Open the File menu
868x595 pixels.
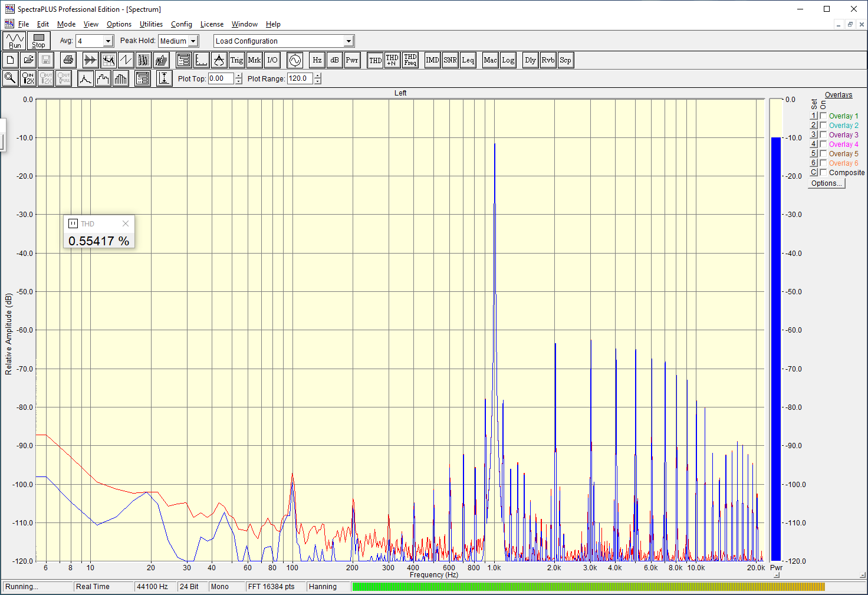coord(24,24)
